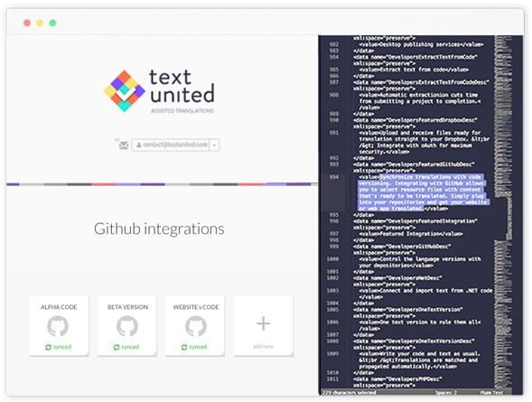Click the 'DevelopersGitHubDesc' data name line
Image resolution: width=532 pixels, height=402 pixels.
click(x=402, y=247)
